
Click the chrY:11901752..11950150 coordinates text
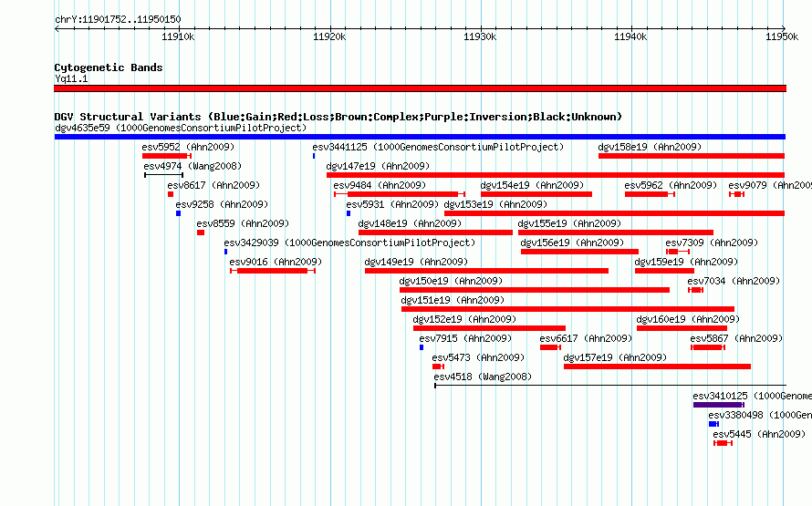tap(118, 20)
